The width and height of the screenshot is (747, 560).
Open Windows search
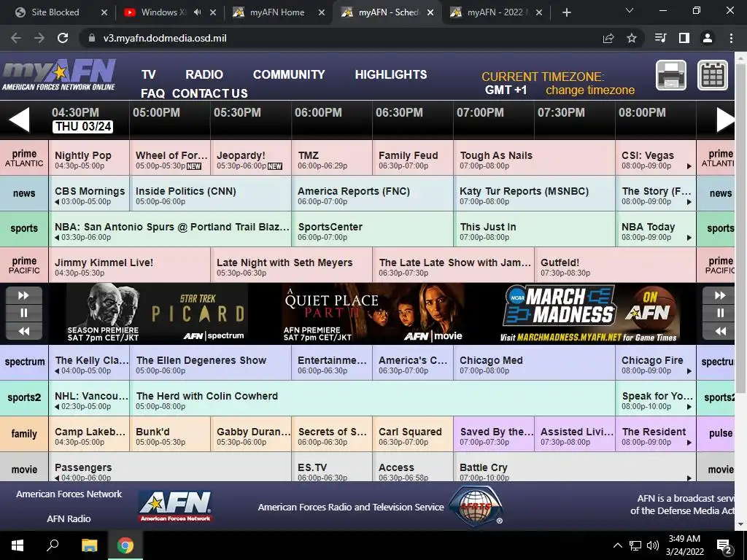[x=53, y=545]
